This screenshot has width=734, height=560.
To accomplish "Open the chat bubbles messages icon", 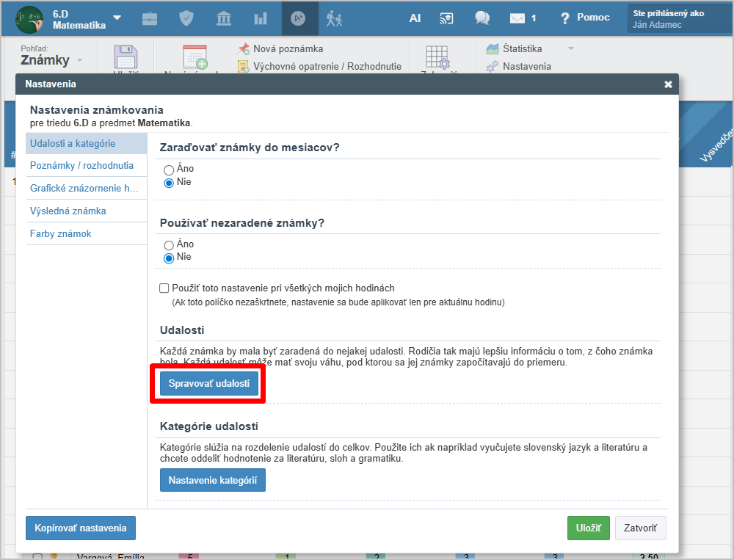I will tap(482, 18).
